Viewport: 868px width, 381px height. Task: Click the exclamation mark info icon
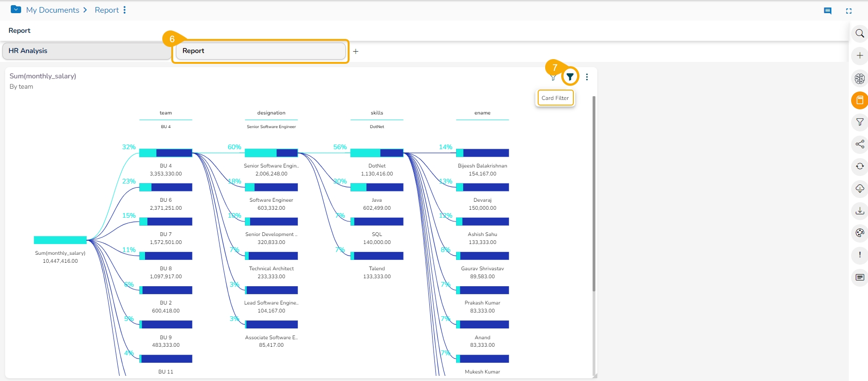[x=860, y=255]
